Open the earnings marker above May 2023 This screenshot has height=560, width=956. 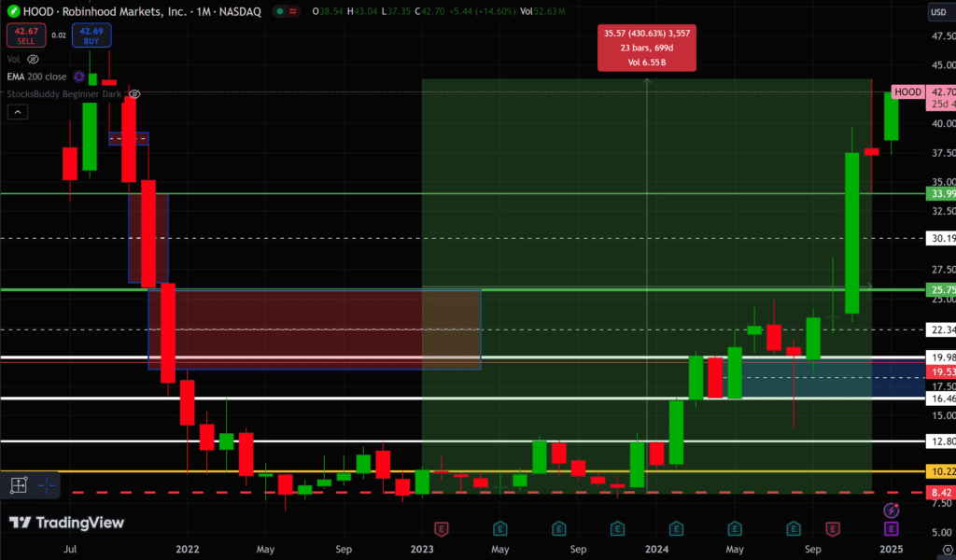point(500,528)
